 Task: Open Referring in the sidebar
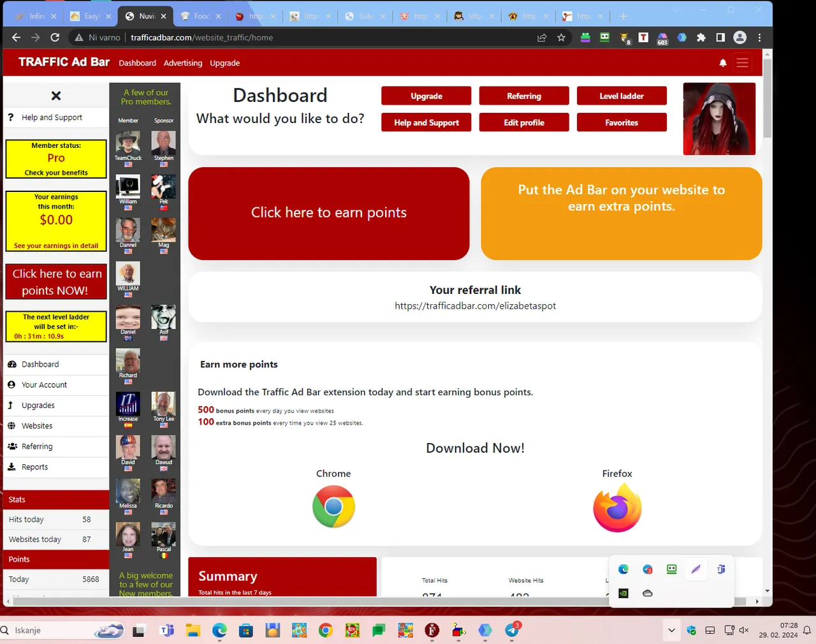(56, 446)
